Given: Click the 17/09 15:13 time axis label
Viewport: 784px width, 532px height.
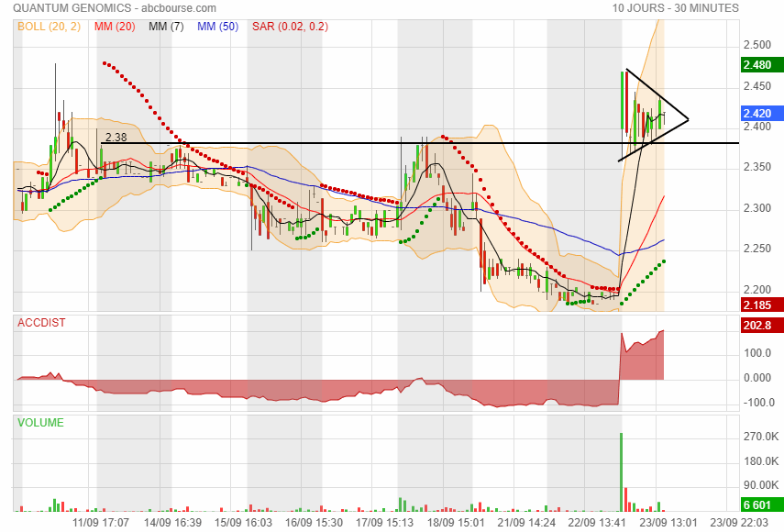Looking at the screenshot, I should [384, 523].
